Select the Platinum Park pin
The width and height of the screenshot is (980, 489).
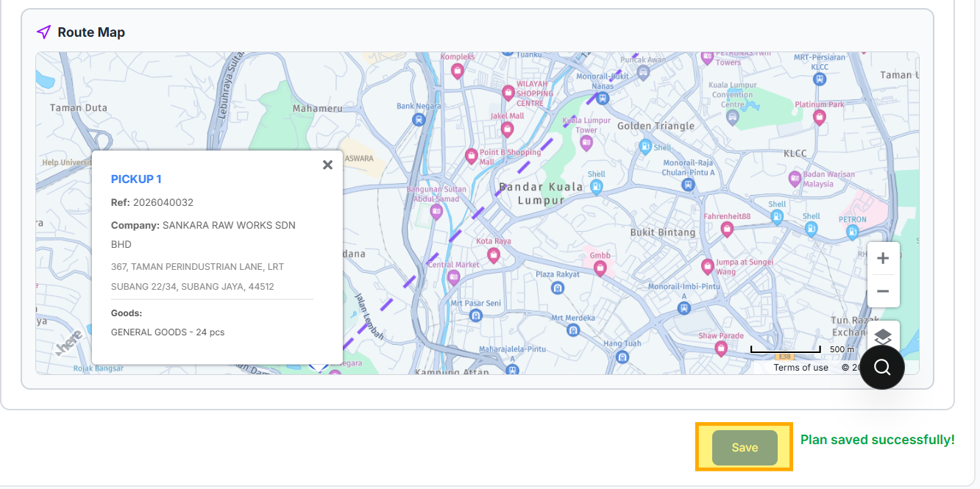click(819, 117)
